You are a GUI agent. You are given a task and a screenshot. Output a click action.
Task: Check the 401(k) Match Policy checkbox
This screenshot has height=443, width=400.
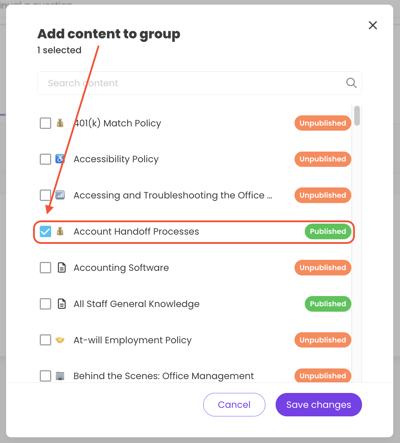pos(45,123)
